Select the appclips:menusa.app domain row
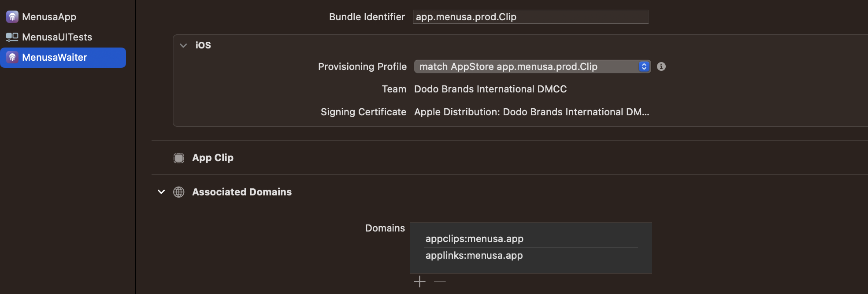The width and height of the screenshot is (868, 294). tap(531, 239)
